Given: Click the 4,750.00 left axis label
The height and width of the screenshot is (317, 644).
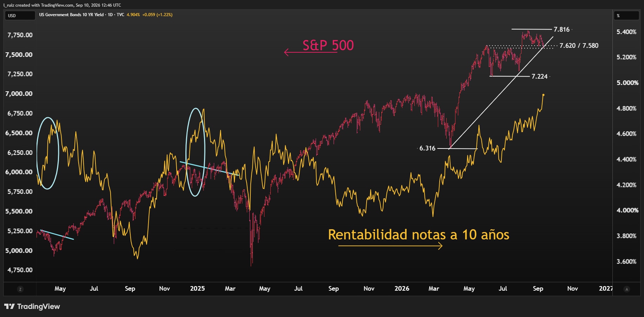Looking at the screenshot, I should (x=20, y=270).
